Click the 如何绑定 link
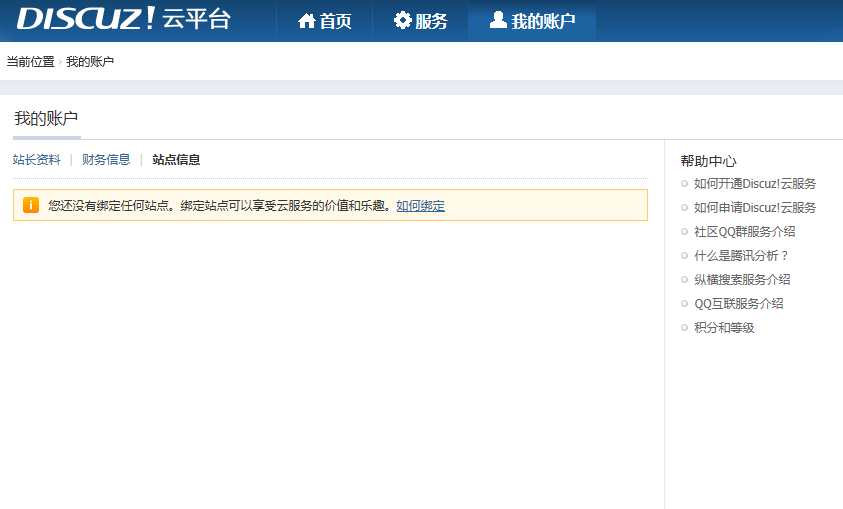The height and width of the screenshot is (509, 843). 420,205
